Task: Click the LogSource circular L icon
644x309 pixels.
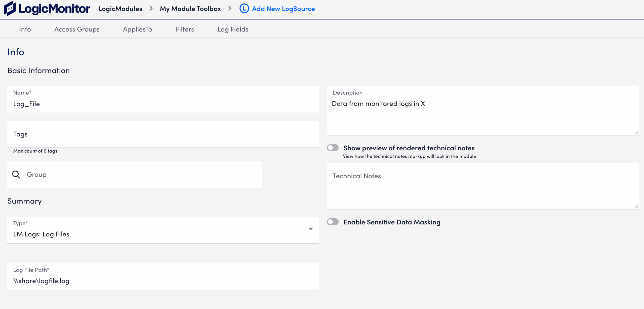Action: (244, 9)
